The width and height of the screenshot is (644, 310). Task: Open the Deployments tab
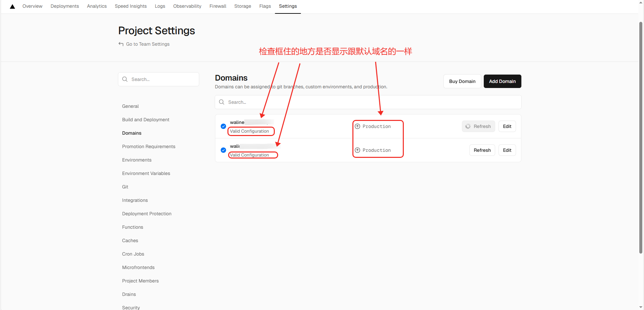pos(65,6)
